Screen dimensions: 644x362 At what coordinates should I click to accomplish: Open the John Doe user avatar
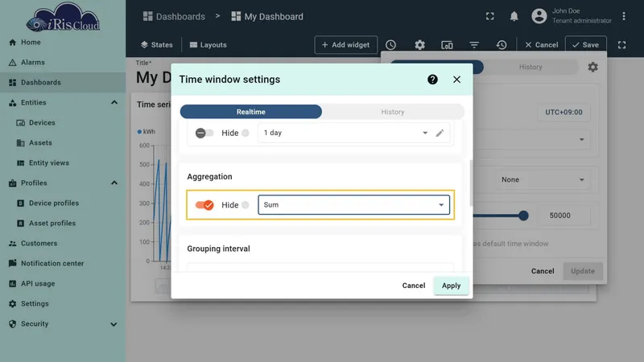[x=539, y=16]
